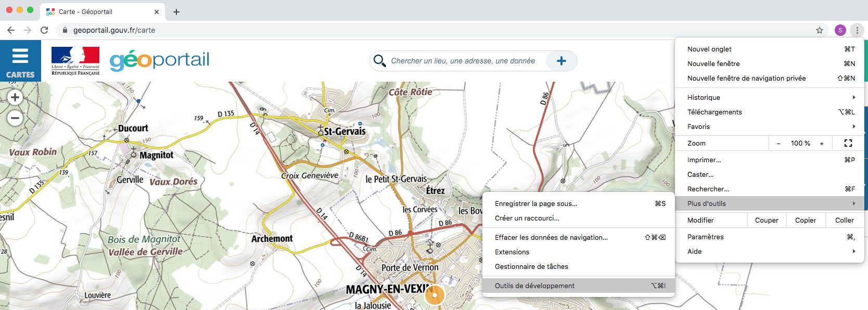Click the Ducourt map label
The image size is (868, 310).
tap(133, 128)
